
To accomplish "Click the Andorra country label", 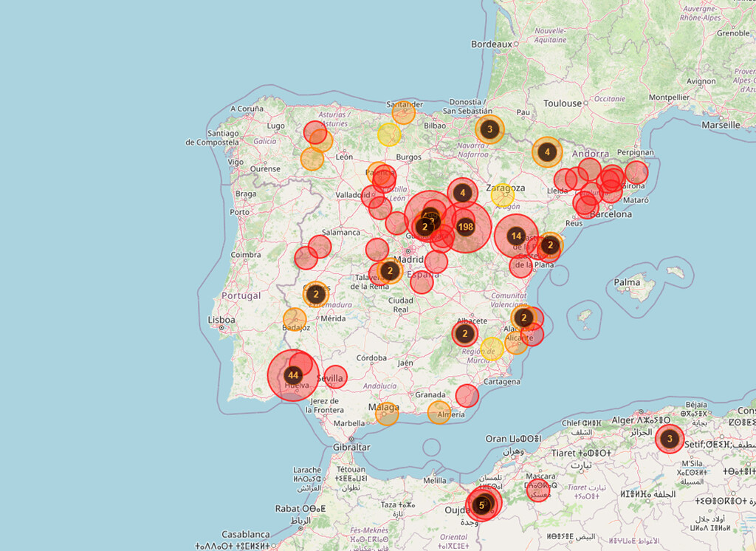I will tap(591, 154).
